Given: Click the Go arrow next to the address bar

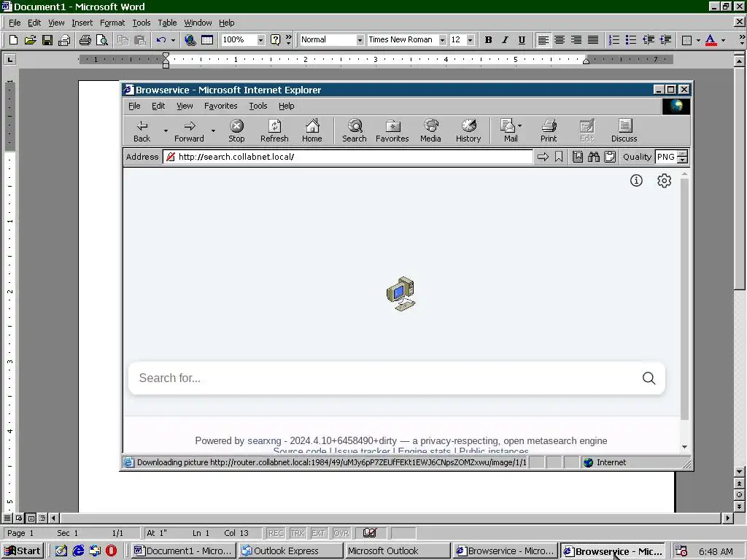Looking at the screenshot, I should (x=543, y=157).
